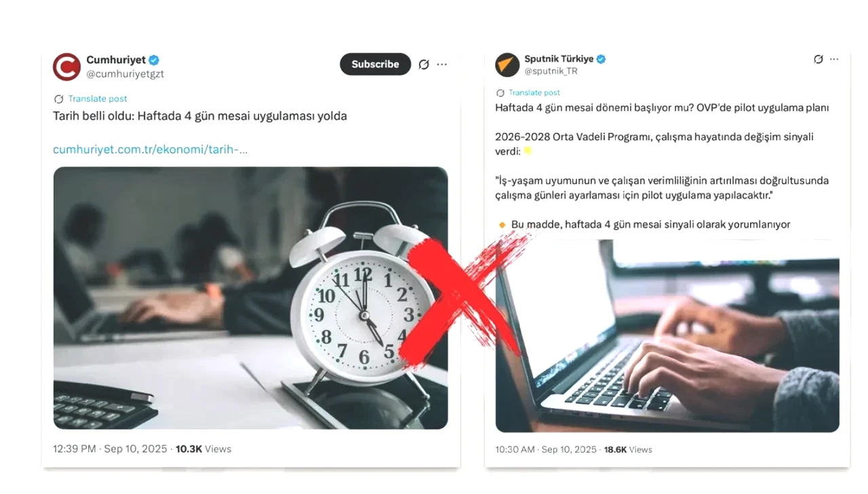Screen dimensions: 868x494
Task: Click Sputnik Türkiye verified badge
Action: coord(601,59)
